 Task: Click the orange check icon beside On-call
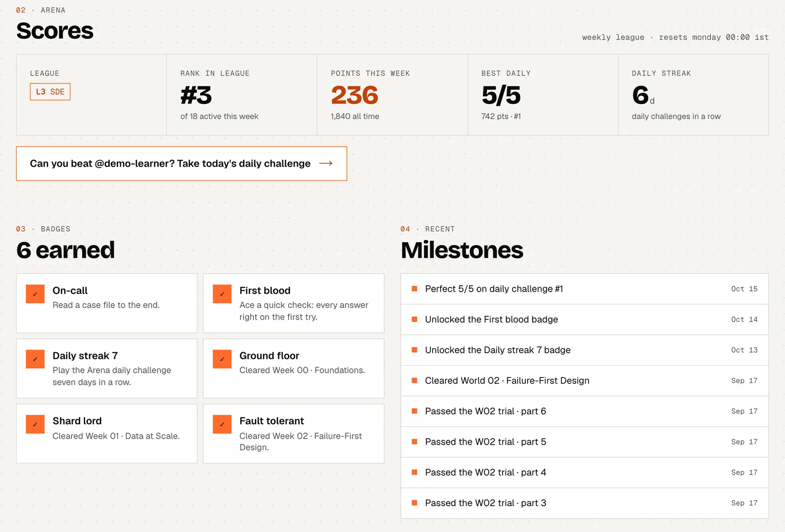pyautogui.click(x=35, y=294)
